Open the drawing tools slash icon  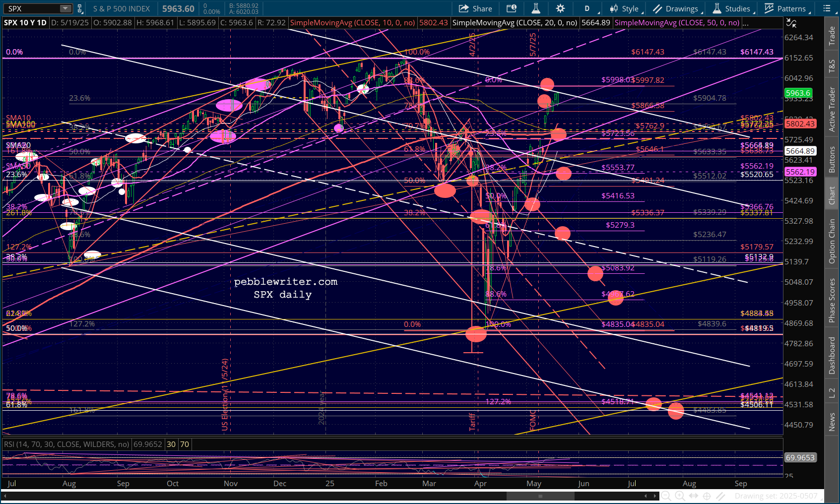(x=720, y=496)
